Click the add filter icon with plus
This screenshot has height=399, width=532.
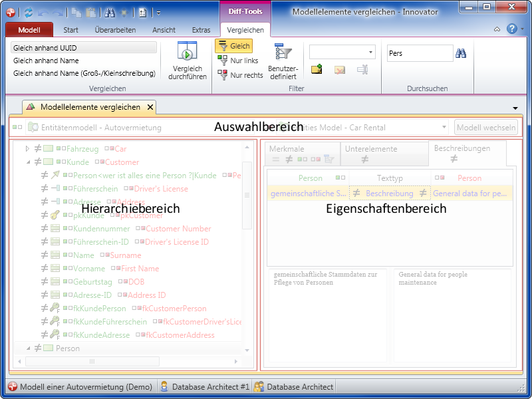(x=317, y=69)
